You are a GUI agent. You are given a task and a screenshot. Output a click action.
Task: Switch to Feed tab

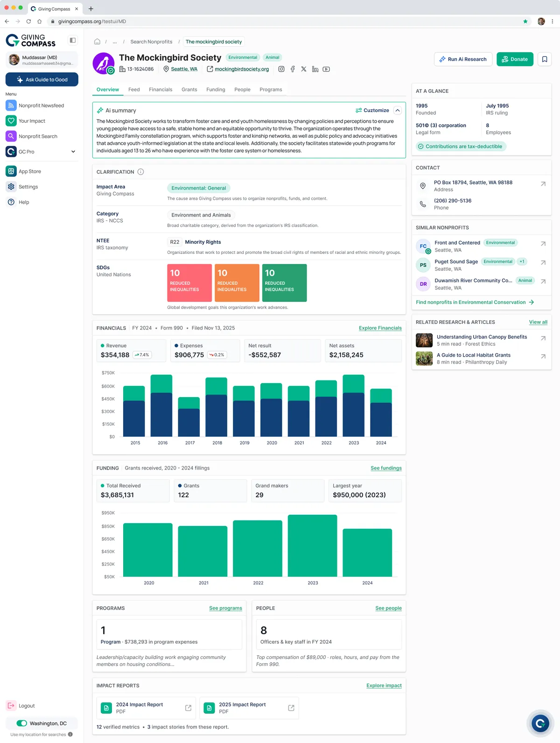pyautogui.click(x=134, y=90)
